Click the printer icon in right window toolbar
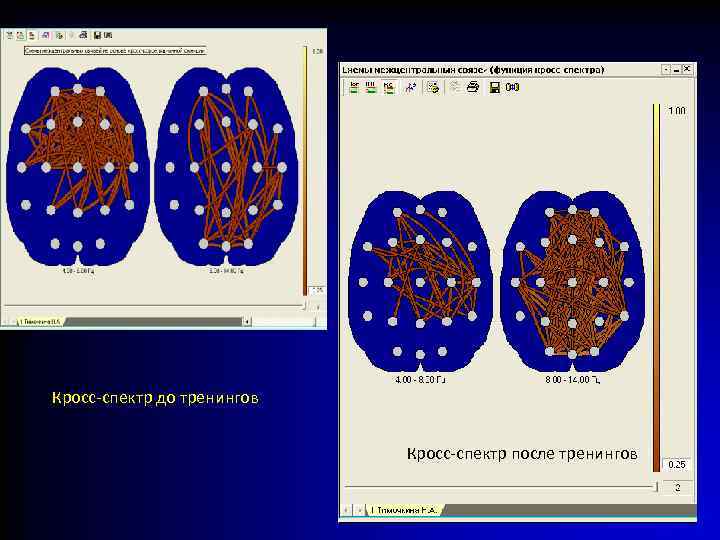720x540 pixels. click(x=472, y=87)
